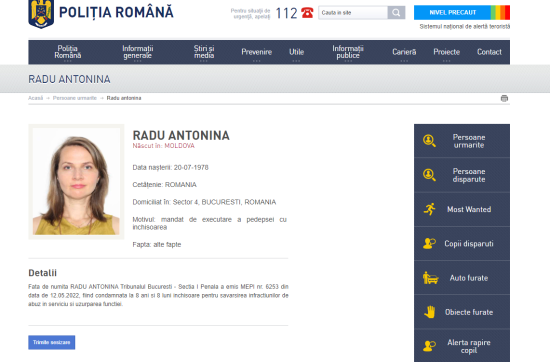The height and width of the screenshot is (362, 550).
Task: Click the Persoane urmarite magnifier icon
Action: click(429, 141)
